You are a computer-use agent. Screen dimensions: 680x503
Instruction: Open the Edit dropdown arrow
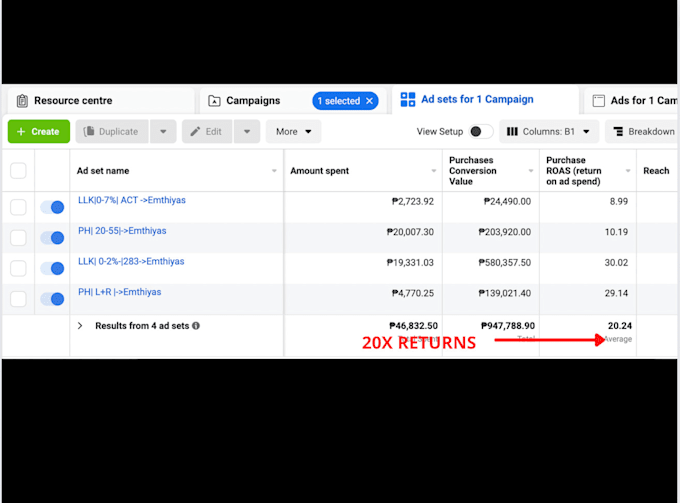tap(247, 131)
